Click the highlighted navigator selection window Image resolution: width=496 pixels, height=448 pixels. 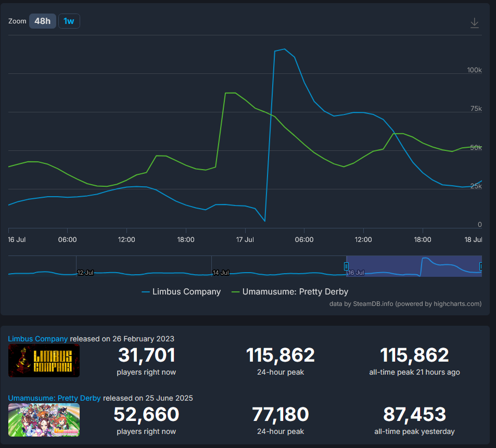click(414, 266)
